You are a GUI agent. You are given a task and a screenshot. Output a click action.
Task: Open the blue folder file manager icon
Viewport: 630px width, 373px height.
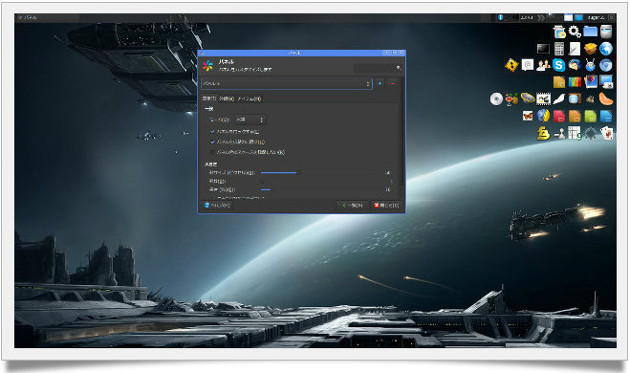pos(590,31)
